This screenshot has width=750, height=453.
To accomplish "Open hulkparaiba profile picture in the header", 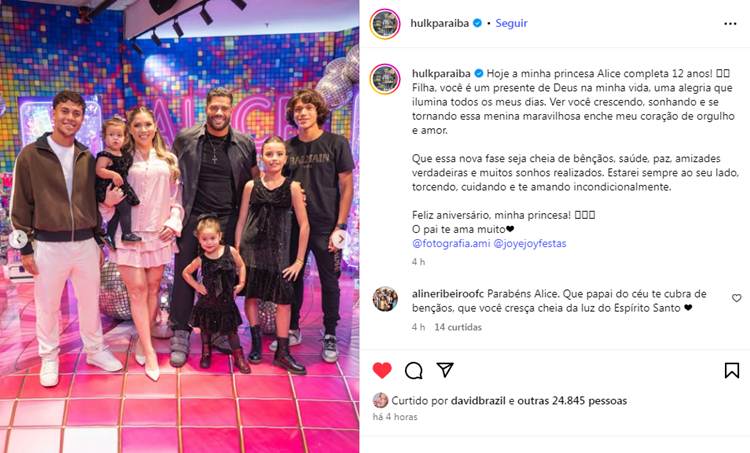I will (385, 23).
